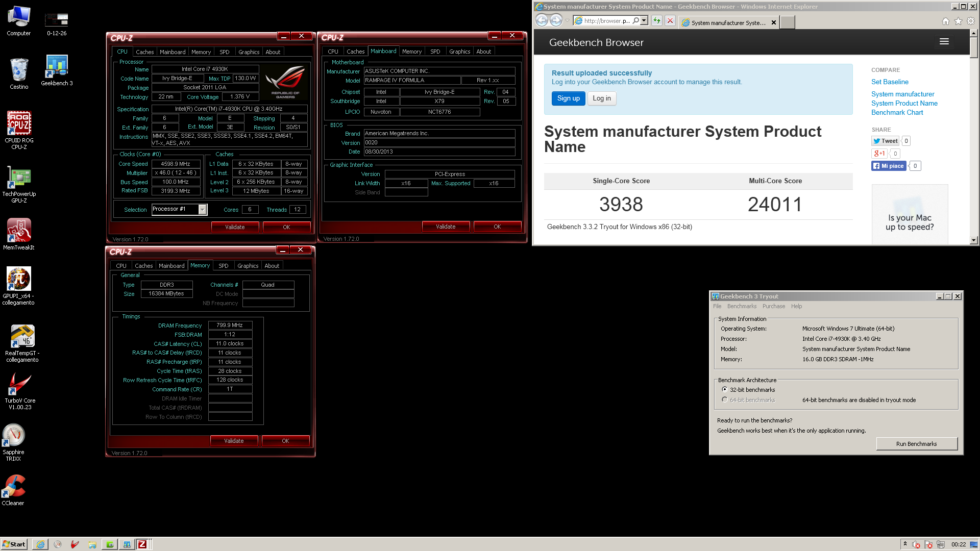Expand the IE recent pages dropdown arrow
The height and width of the screenshot is (551, 980).
567,21
